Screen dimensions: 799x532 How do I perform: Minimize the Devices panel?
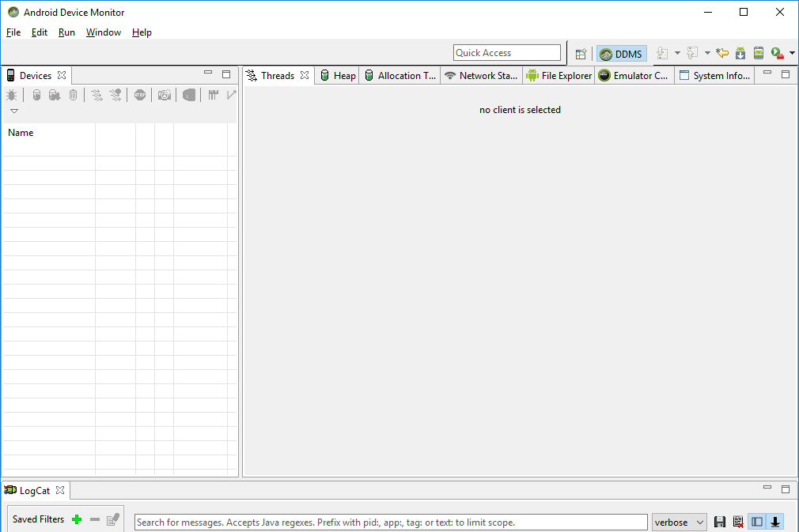point(208,73)
